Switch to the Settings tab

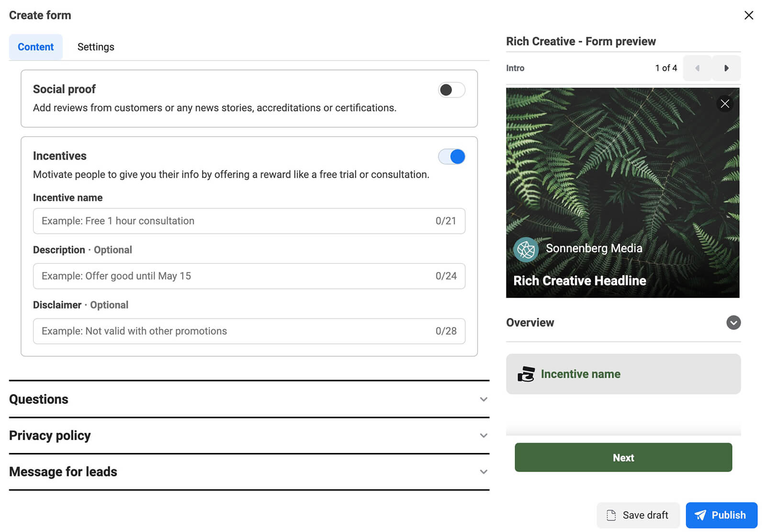click(96, 47)
